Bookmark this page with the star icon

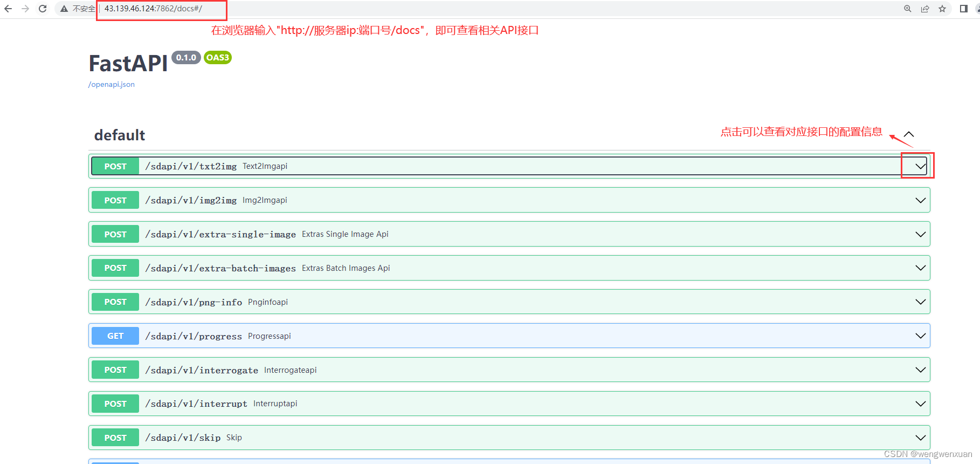point(942,9)
